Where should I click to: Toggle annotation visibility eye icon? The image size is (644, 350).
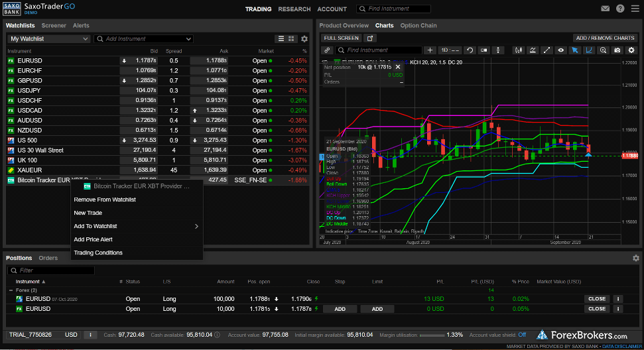[560, 50]
